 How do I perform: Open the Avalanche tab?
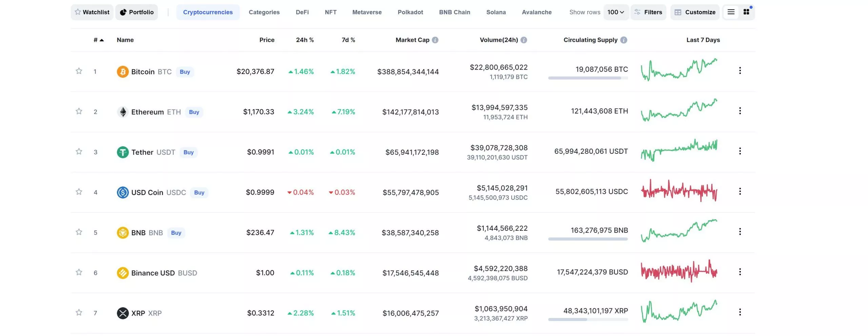click(x=537, y=12)
